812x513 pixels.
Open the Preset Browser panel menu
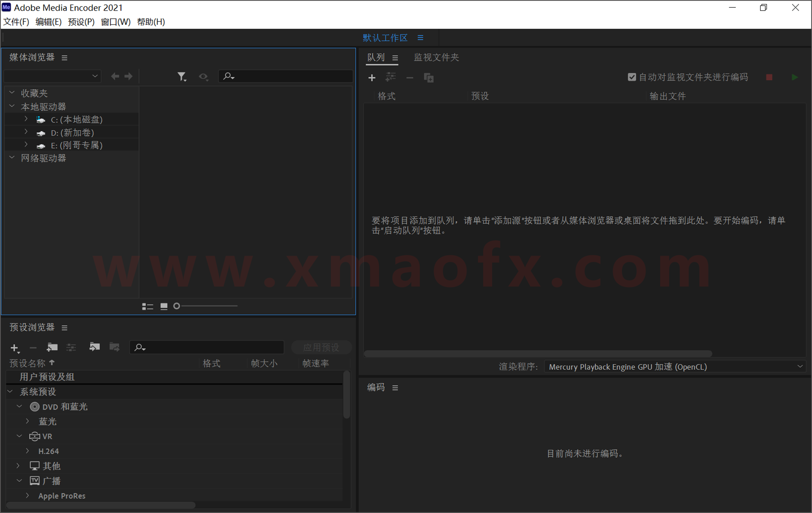click(65, 328)
